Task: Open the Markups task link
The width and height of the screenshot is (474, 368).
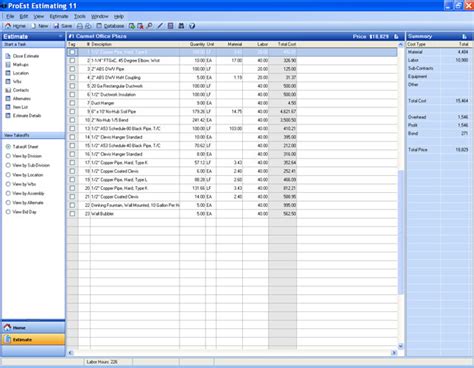Action: pyautogui.click(x=21, y=64)
